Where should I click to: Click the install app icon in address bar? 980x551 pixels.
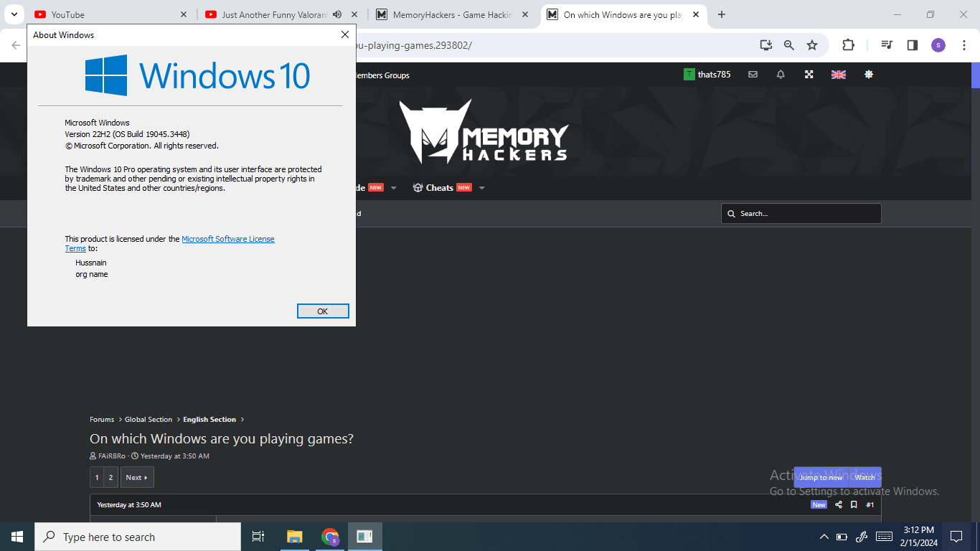pyautogui.click(x=766, y=45)
